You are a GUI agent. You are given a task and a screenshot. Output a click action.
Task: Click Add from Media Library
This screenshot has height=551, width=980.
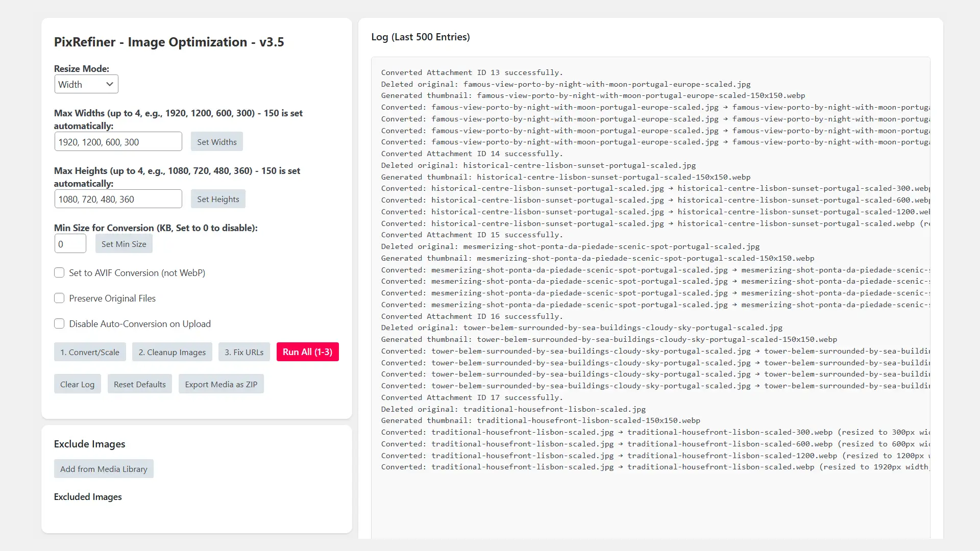[x=104, y=469]
